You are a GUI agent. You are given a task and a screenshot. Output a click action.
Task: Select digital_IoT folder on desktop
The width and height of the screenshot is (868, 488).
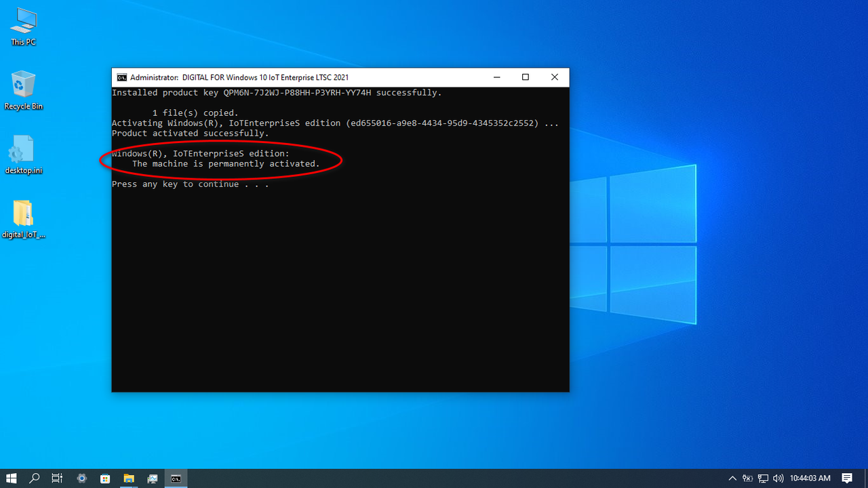[23, 220]
